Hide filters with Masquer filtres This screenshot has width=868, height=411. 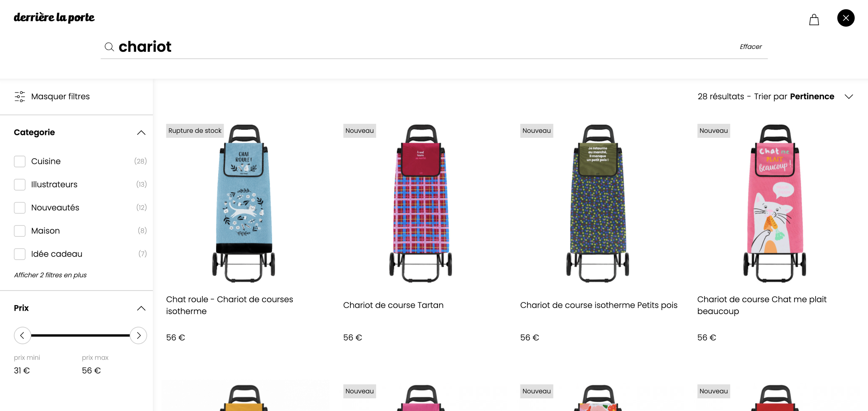click(x=60, y=97)
